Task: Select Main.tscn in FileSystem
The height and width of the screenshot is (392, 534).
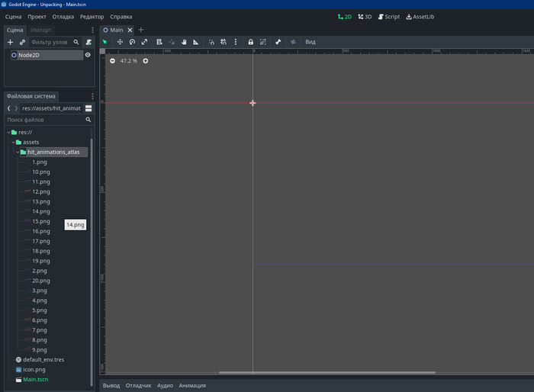Action: pyautogui.click(x=35, y=379)
